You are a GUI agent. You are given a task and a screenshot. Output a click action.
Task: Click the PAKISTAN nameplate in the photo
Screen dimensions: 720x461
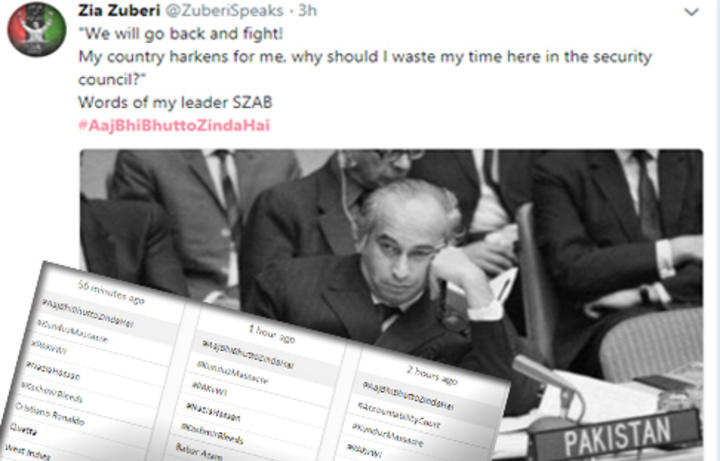point(617,435)
